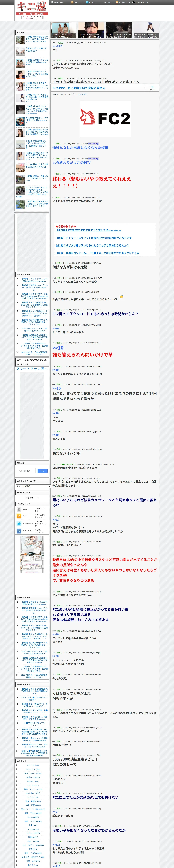Click the RSS item in the top bar
This screenshot has width=174, height=868.
click(x=74, y=2)
